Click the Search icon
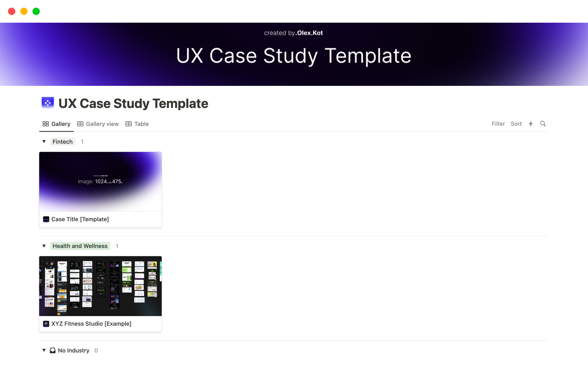 point(542,124)
